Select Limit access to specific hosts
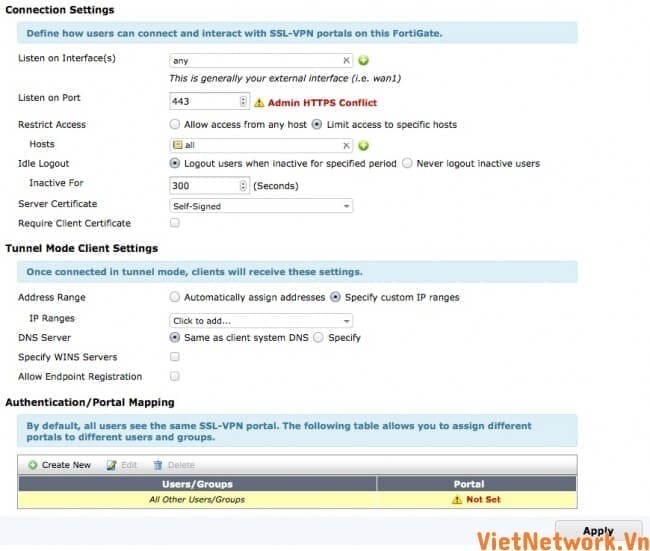 pyautogui.click(x=317, y=124)
